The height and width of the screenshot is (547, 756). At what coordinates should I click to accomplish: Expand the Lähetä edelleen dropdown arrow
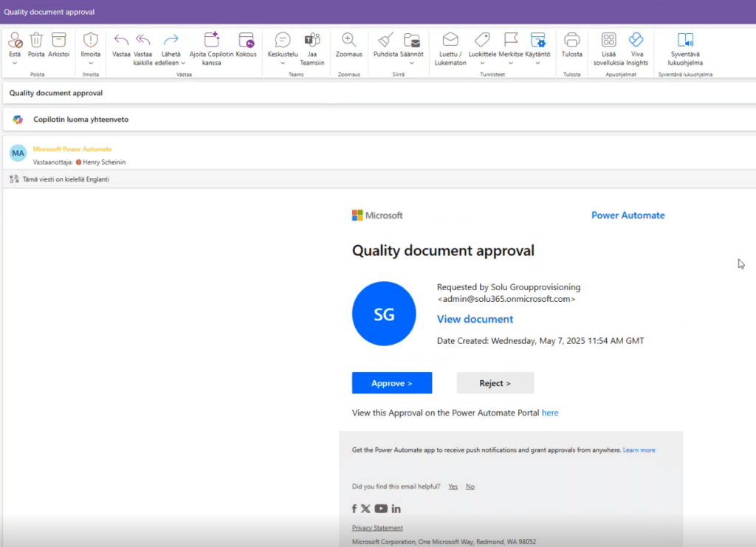click(x=183, y=63)
